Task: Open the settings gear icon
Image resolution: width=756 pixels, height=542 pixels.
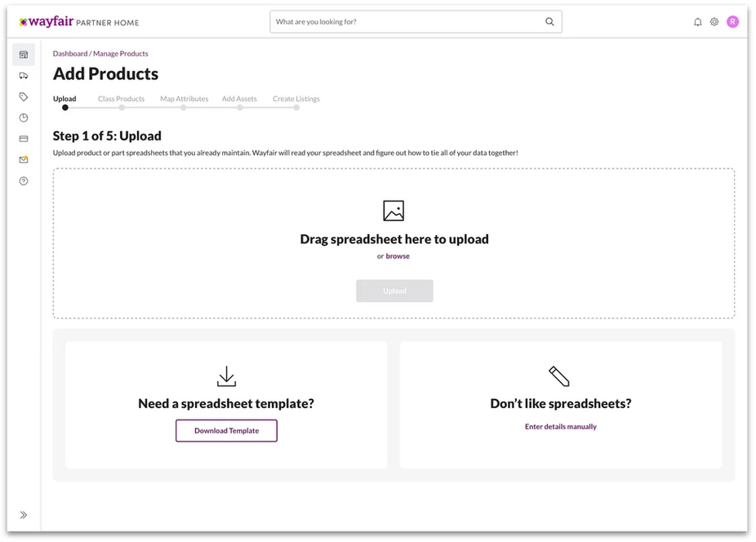Action: coord(714,22)
